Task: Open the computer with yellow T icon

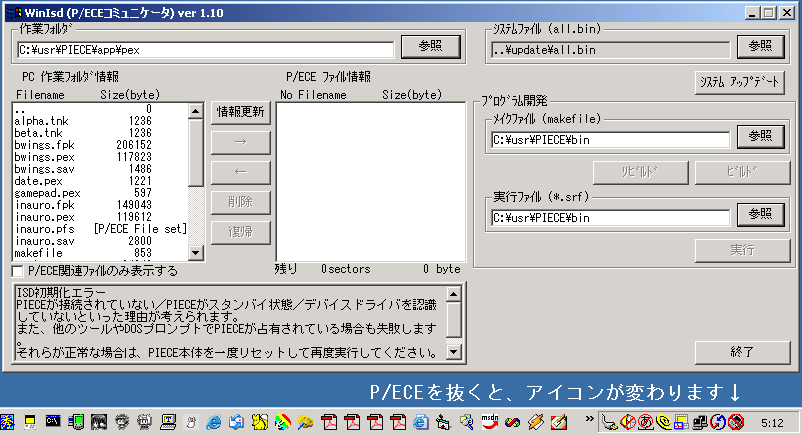Action: [x=168, y=422]
